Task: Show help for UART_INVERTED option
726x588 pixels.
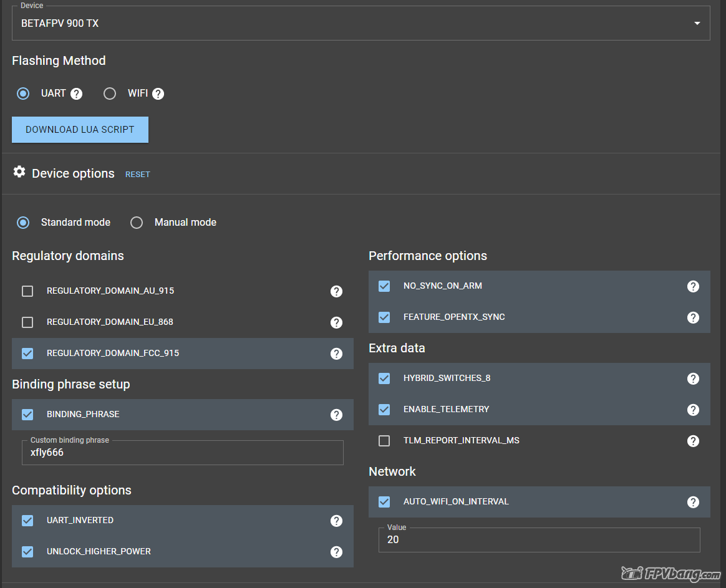Action: point(336,521)
